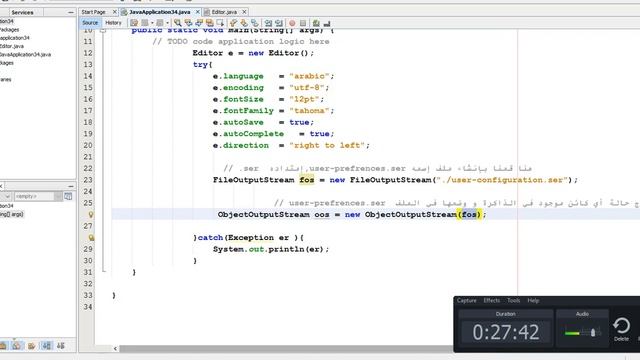This screenshot has height=360, width=640.
Task: Close the JavaApplication34.java tab
Action: 198,12
